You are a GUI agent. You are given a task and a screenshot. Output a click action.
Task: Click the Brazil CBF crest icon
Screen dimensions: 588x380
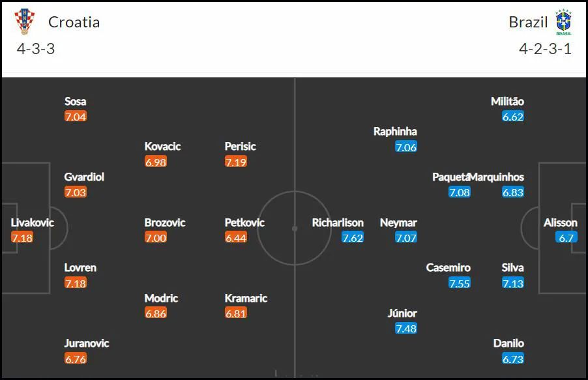[x=563, y=22]
